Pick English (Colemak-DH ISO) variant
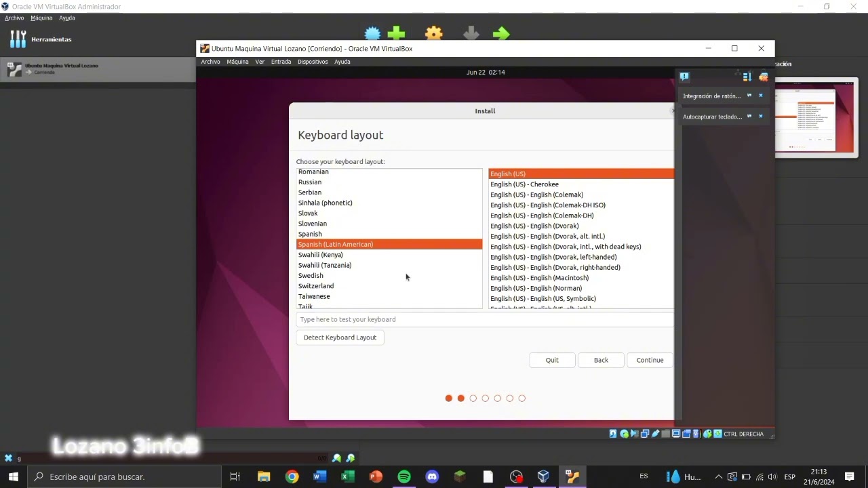Screen dimensions: 868x488 click(581, 205)
